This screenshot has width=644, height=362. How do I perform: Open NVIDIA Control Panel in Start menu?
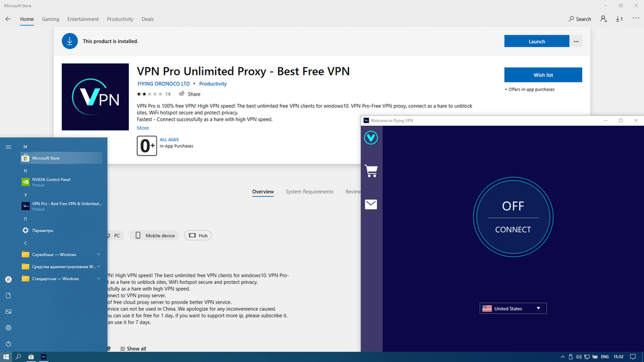61,182
